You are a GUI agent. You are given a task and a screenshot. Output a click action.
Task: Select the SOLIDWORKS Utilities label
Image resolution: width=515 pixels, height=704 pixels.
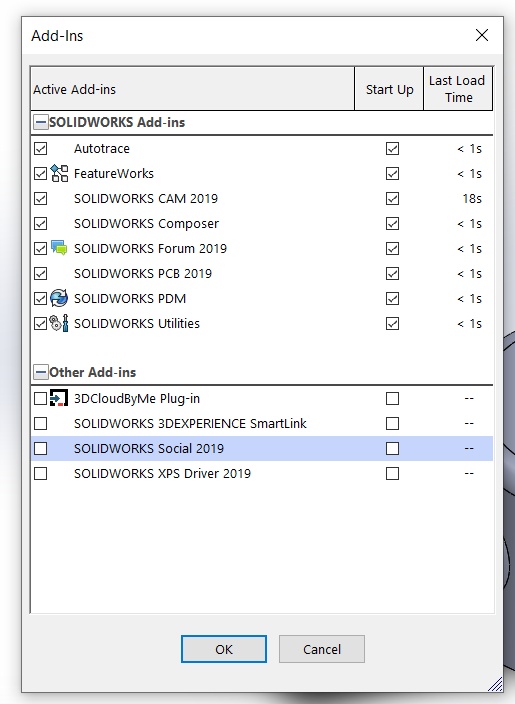137,323
